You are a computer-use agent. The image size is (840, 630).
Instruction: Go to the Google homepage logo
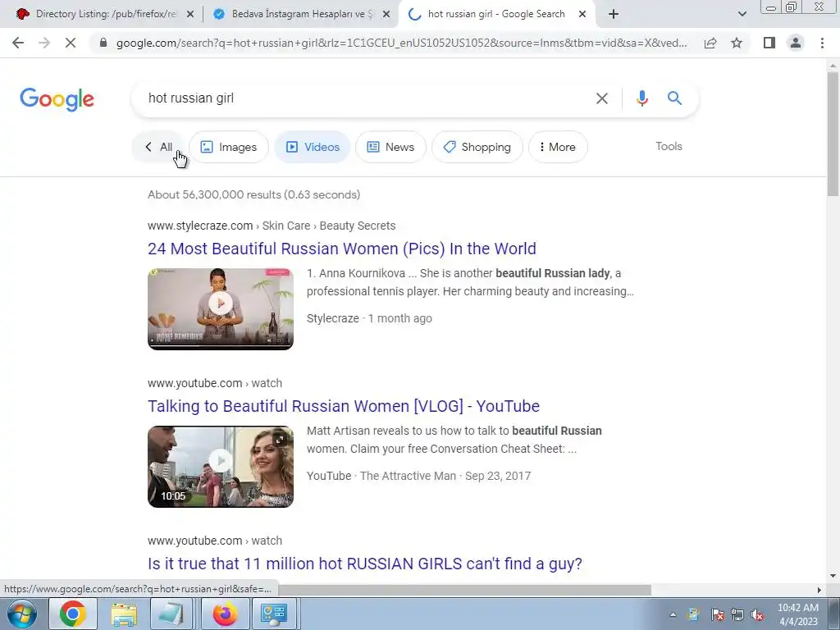[x=57, y=99]
